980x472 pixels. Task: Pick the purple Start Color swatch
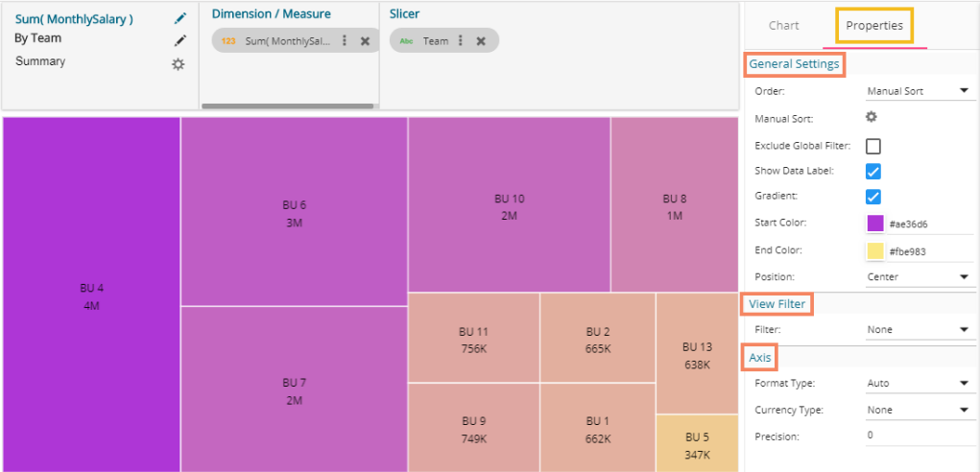[x=875, y=224]
